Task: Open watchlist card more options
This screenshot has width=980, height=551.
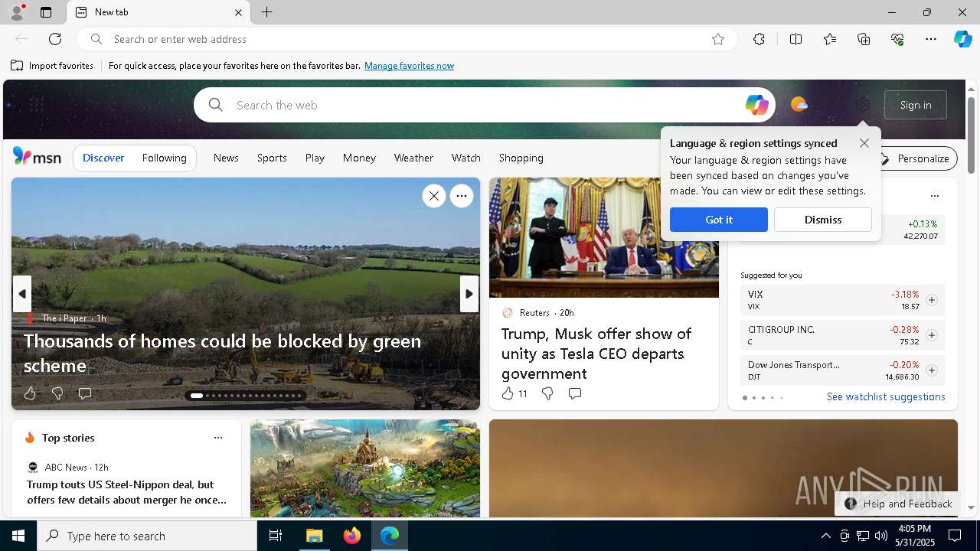Action: pyautogui.click(x=934, y=196)
